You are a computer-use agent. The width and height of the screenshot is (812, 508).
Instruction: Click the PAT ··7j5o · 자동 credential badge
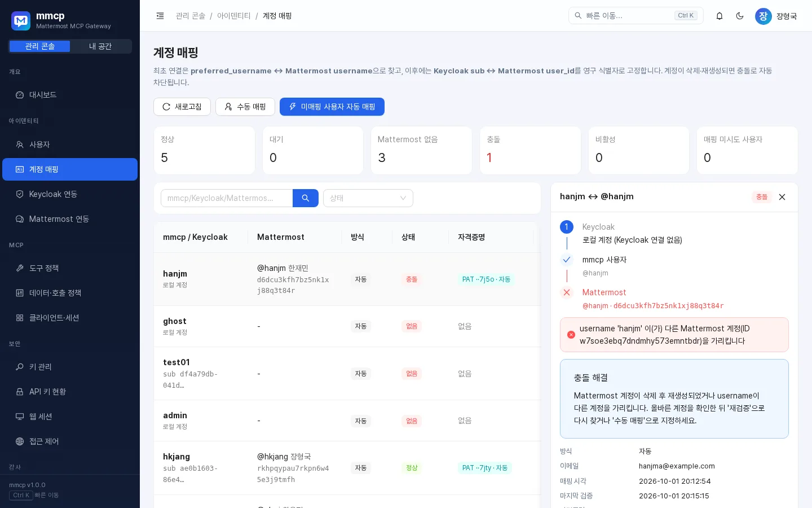(486, 279)
